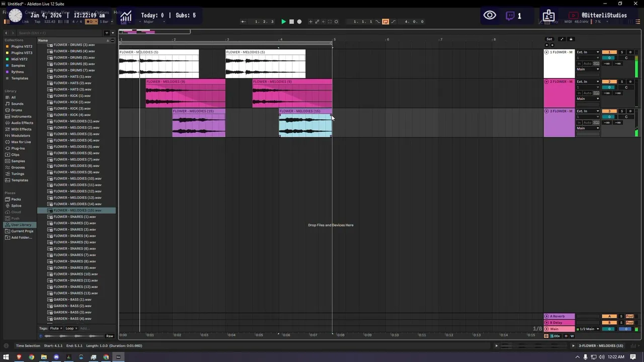Open track 1 Ext. In input dropdown
644x362 pixels.
(x=588, y=52)
